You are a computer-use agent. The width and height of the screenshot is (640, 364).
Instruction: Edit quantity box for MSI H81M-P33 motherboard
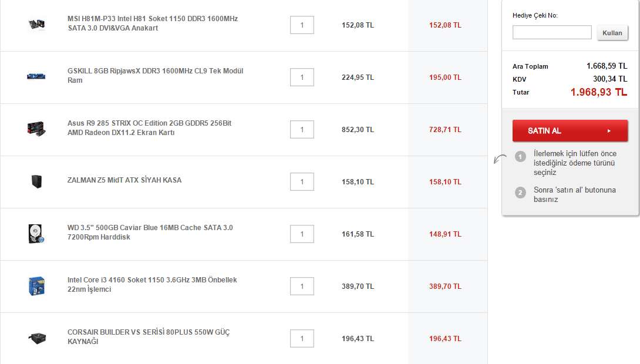302,25
